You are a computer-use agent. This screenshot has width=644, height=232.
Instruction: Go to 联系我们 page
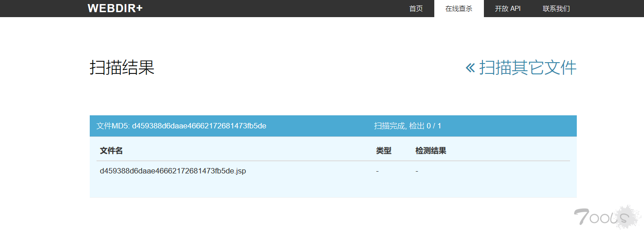556,9
